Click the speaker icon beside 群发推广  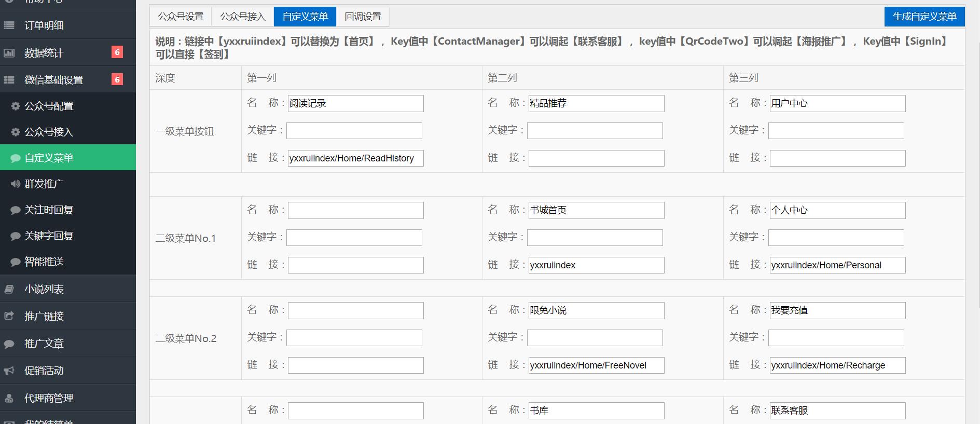(x=16, y=184)
